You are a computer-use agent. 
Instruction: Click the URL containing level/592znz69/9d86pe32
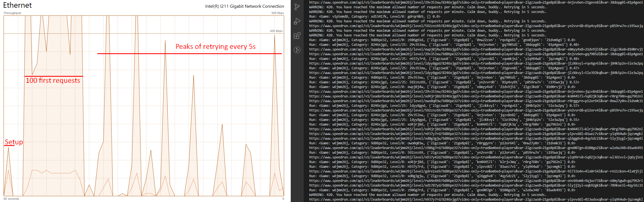click(476, 110)
